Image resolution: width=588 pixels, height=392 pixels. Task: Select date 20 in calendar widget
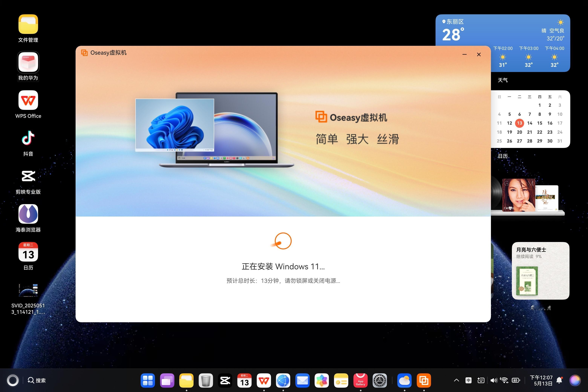(x=520, y=132)
